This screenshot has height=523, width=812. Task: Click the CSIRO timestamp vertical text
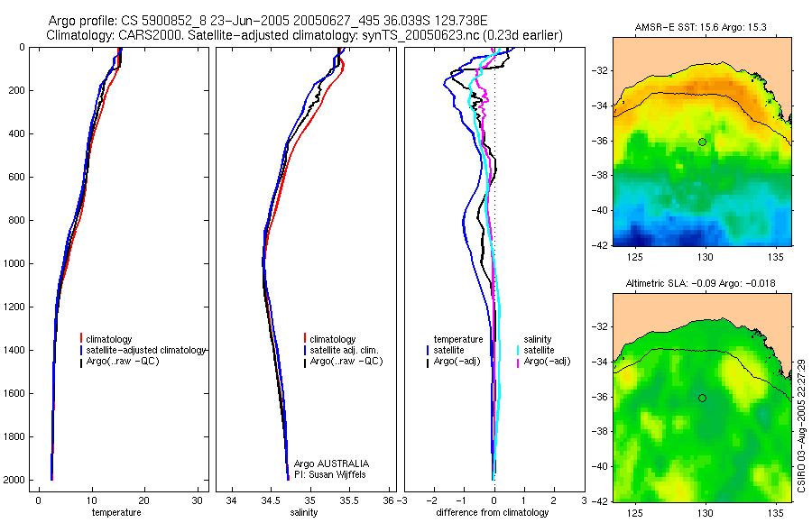[x=801, y=425]
